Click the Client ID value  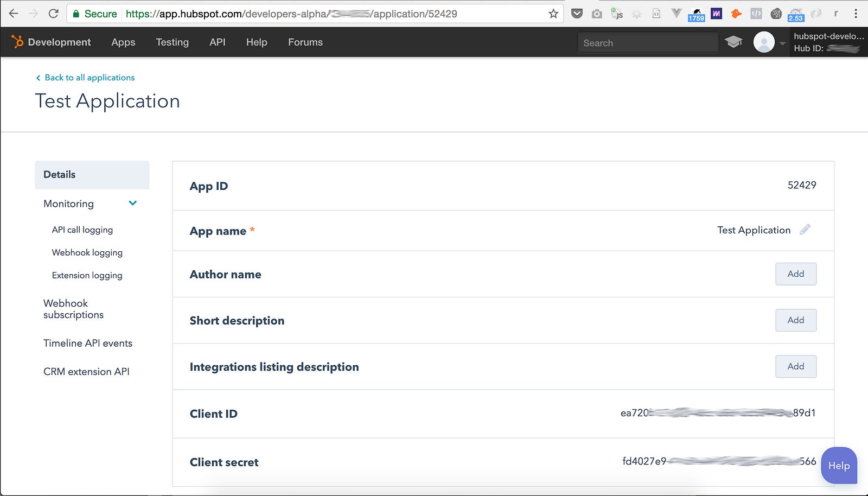pyautogui.click(x=718, y=413)
